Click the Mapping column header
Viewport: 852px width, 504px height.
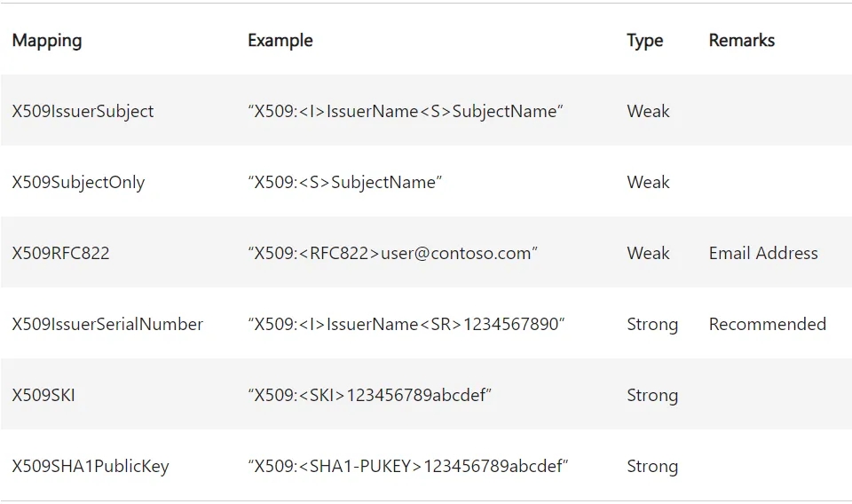click(47, 40)
